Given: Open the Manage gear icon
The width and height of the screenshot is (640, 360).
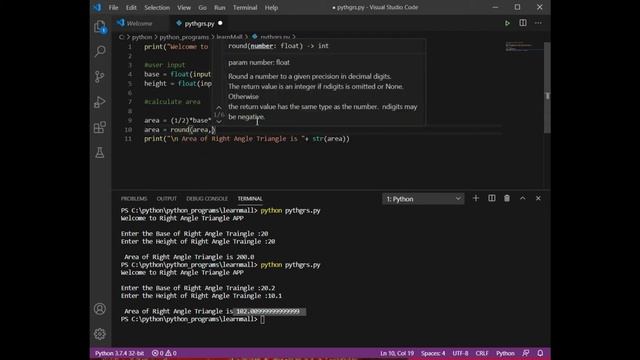Looking at the screenshot, I should tap(100, 334).
